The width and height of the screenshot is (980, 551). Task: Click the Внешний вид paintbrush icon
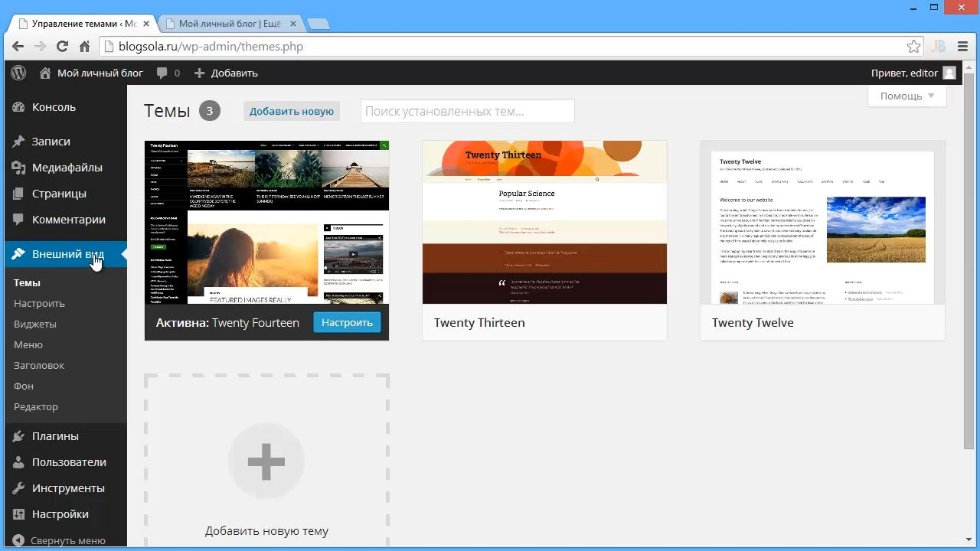pos(18,254)
